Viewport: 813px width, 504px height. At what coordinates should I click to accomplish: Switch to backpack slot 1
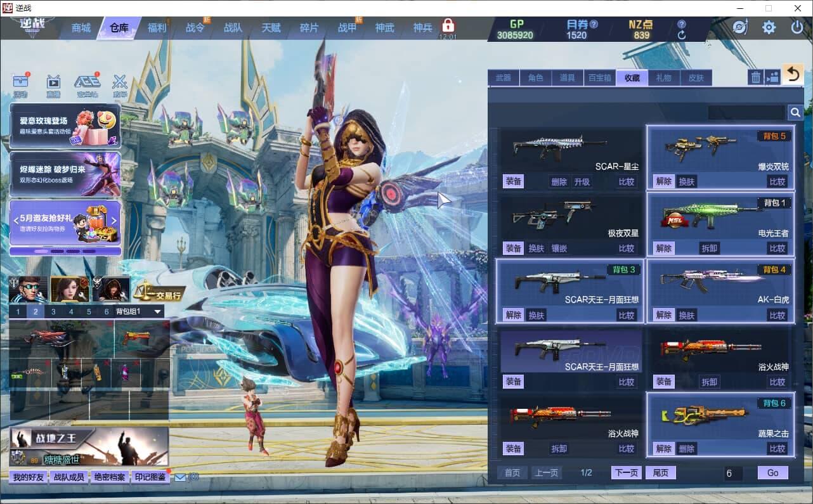coord(18,311)
